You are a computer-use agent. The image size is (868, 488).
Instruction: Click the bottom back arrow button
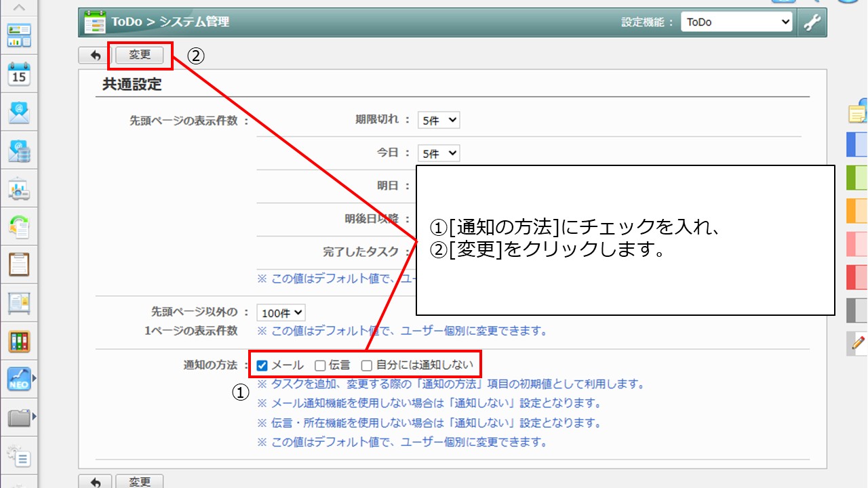(96, 482)
